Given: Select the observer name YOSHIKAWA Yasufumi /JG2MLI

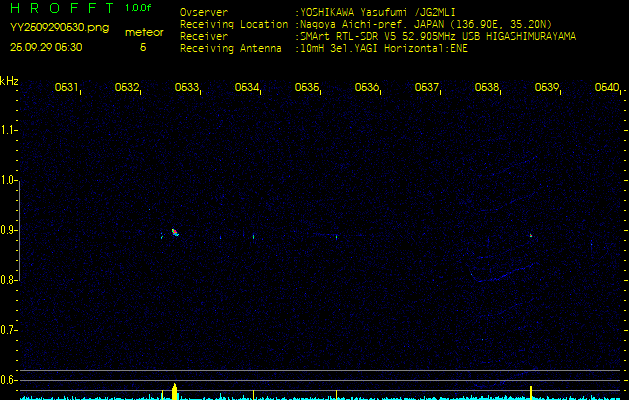Looking at the screenshot, I should point(377,12).
